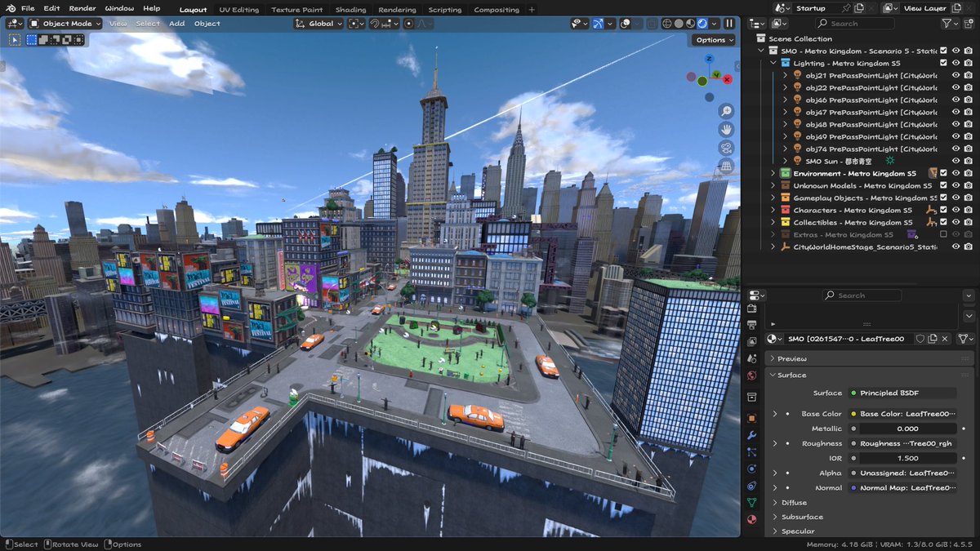The width and height of the screenshot is (980, 551).
Task: Hide Collectibles - Metro Kingdom S5 eye icon
Action: tap(956, 222)
